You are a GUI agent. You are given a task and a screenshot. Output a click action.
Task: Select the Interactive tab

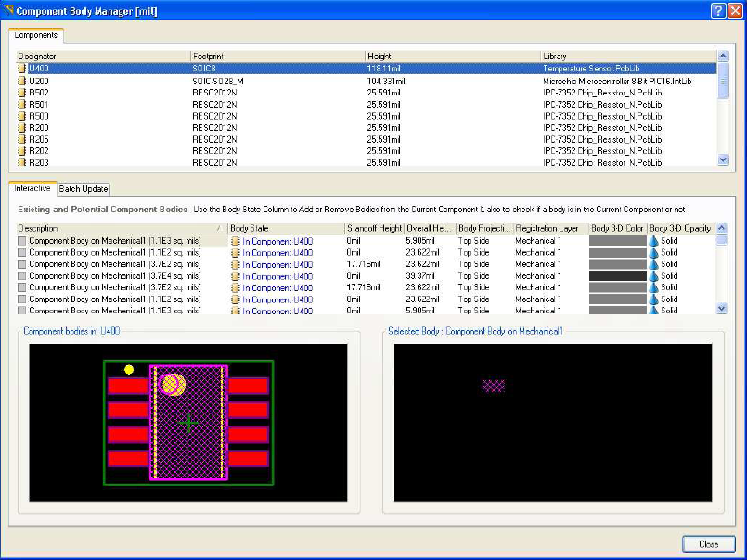coord(33,188)
